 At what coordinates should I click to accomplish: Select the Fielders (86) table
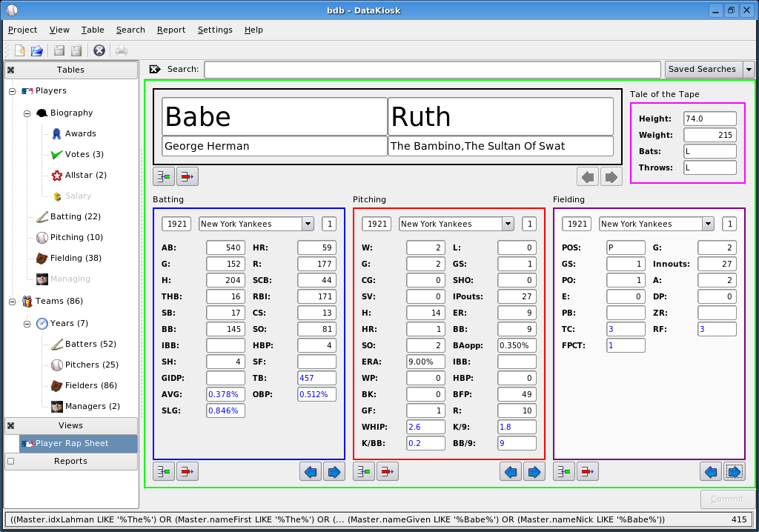(84, 386)
